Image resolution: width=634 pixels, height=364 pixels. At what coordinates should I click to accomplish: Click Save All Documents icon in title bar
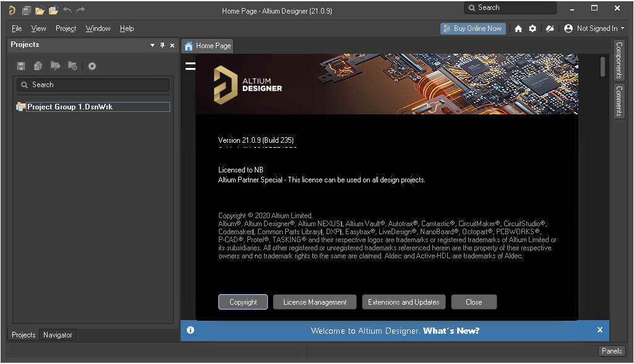26,11
